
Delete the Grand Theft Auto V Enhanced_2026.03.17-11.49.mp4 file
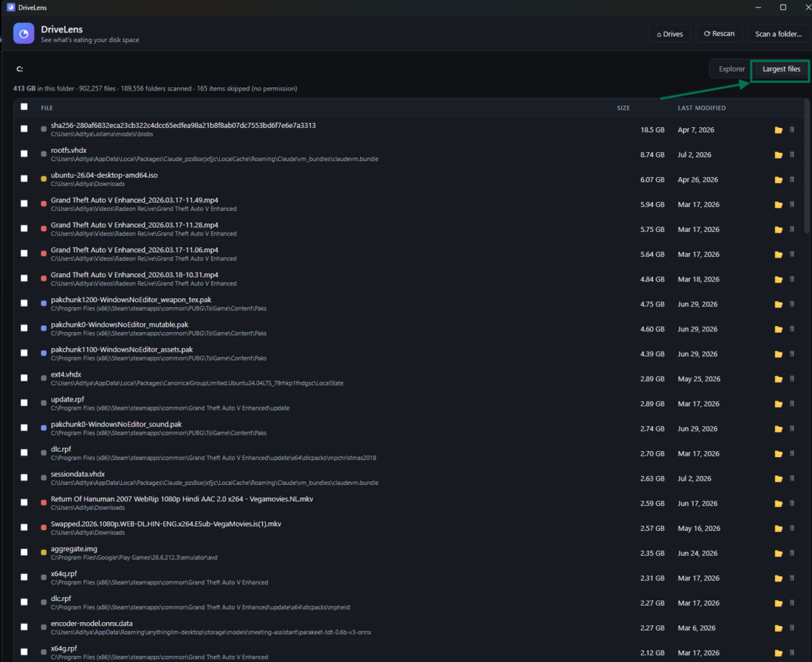tap(792, 204)
